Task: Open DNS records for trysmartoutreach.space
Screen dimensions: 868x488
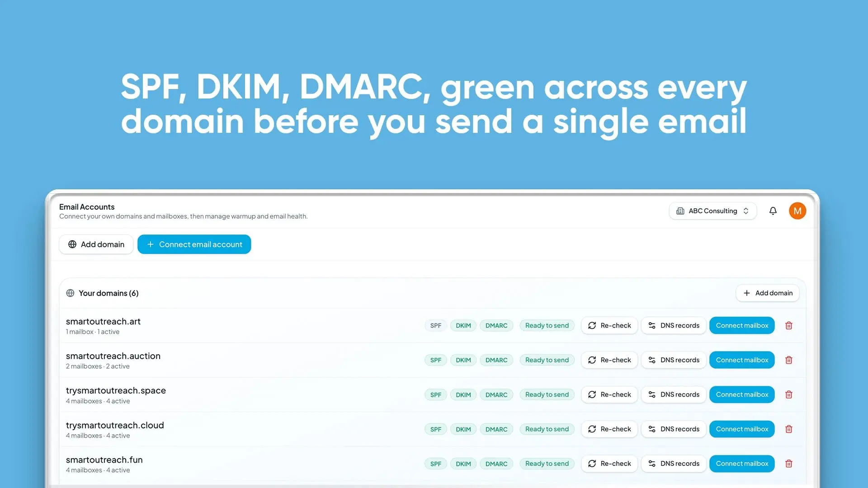Action: pos(674,395)
